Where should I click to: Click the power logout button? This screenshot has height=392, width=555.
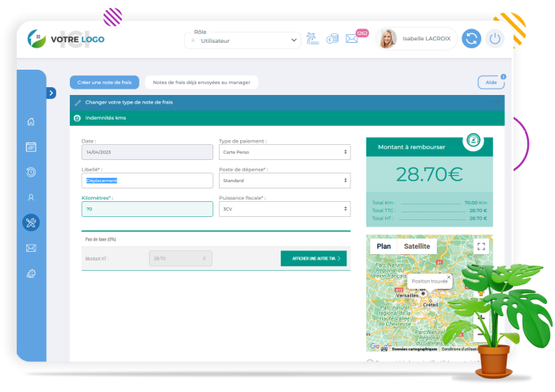[496, 38]
